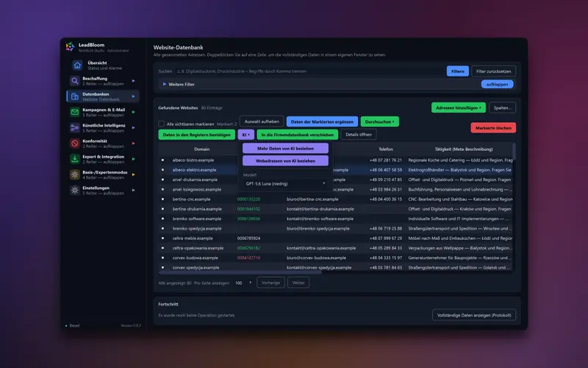Screen dimensions: 588x368
Task: Click the Künstliche Intelligenz share icon
Action: coord(75,127)
